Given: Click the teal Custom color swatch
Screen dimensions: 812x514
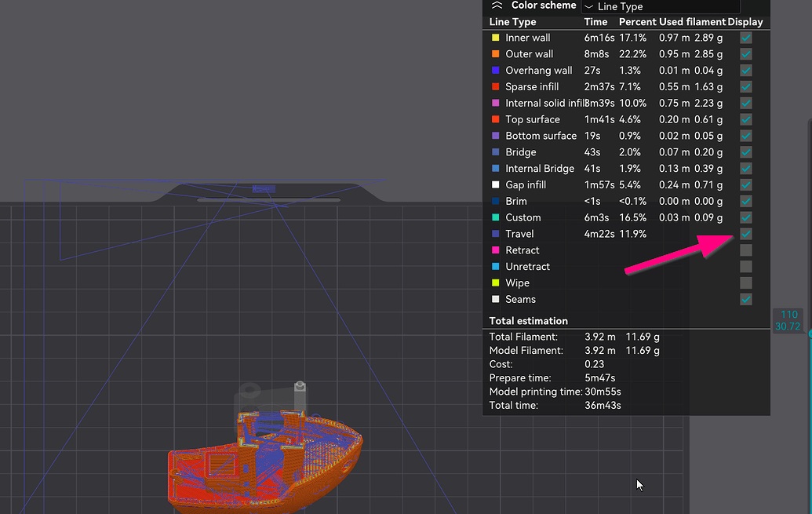Looking at the screenshot, I should pyautogui.click(x=496, y=217).
